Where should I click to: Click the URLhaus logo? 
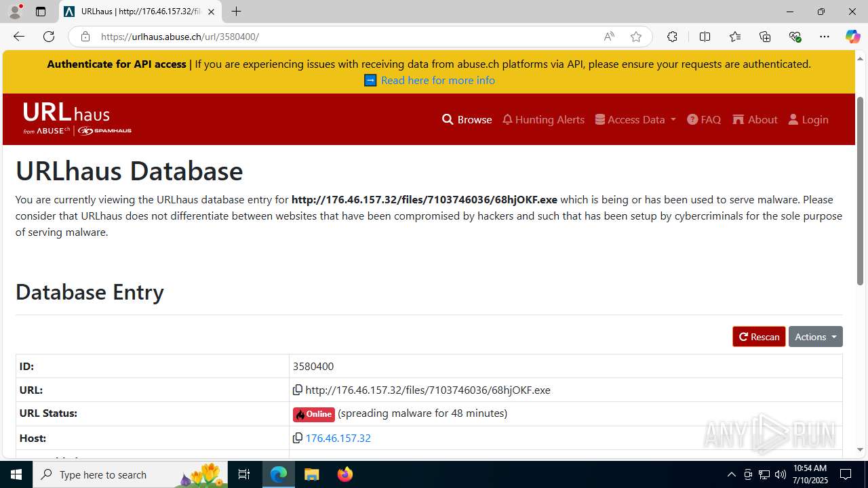point(77,119)
